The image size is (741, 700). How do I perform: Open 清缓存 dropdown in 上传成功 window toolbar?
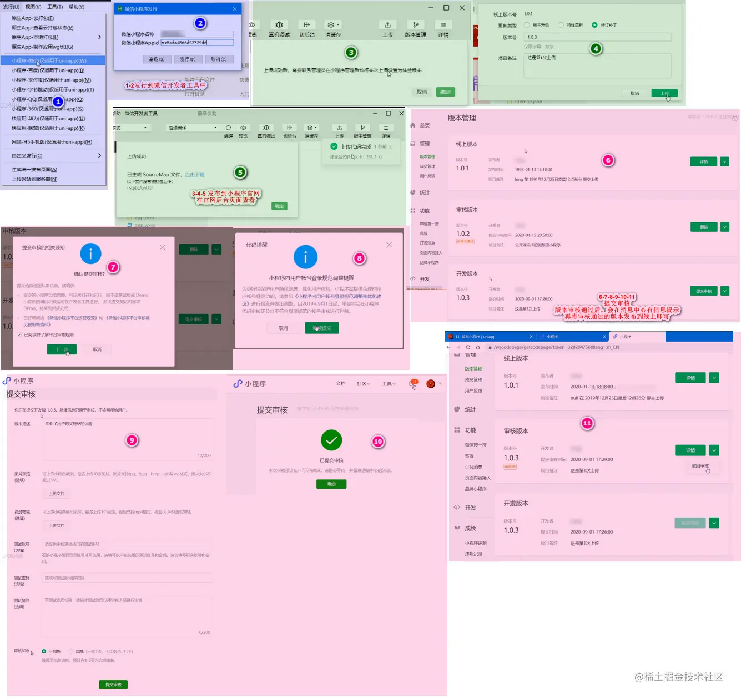click(311, 128)
